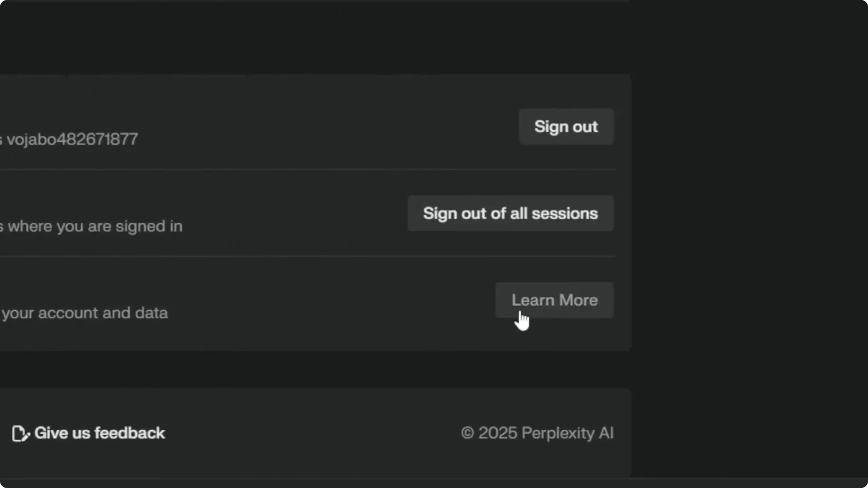
Task: Click the footer feedback bar
Action: tap(316, 434)
